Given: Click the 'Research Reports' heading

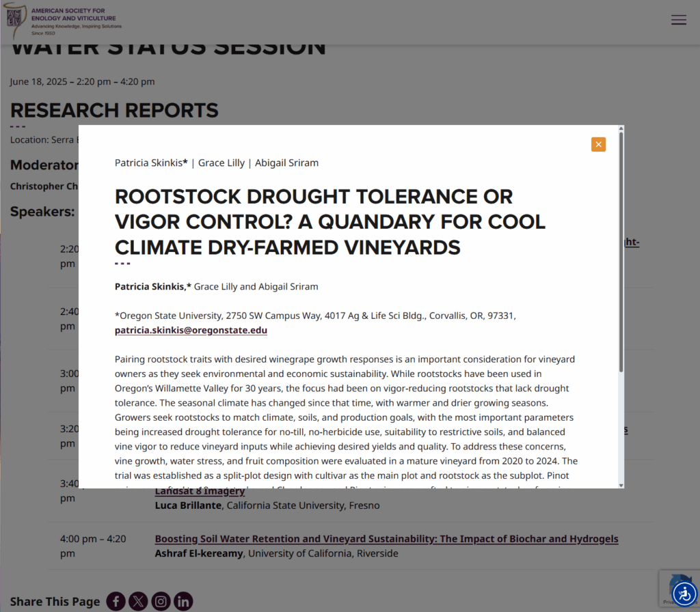Looking at the screenshot, I should [x=114, y=110].
